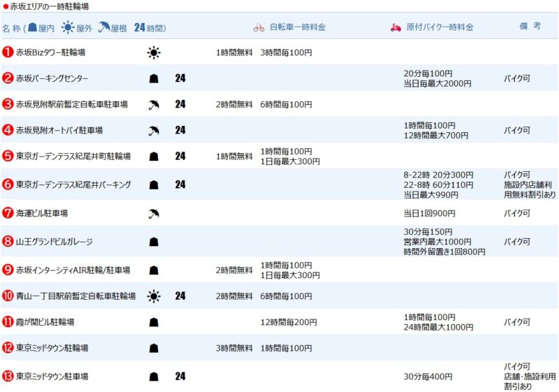
Task: Select the name 赤坂見附駅前暫定自転車駐車場
Action: (72, 104)
